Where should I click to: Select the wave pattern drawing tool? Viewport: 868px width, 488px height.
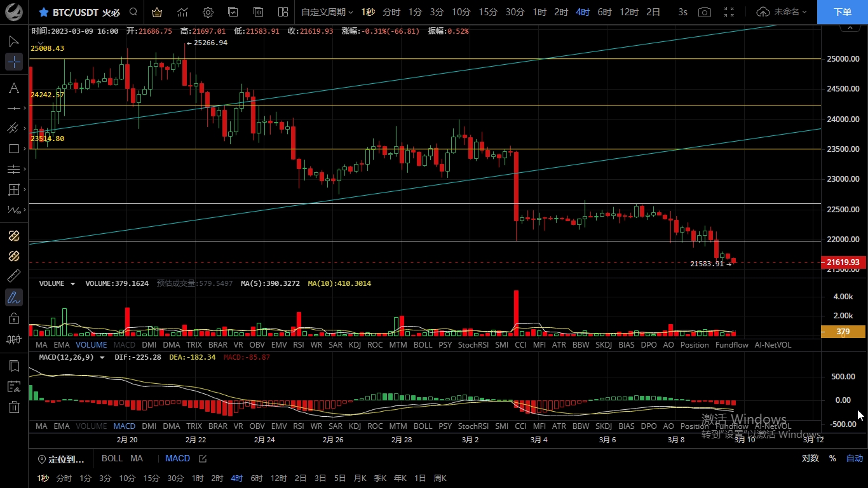[14, 210]
